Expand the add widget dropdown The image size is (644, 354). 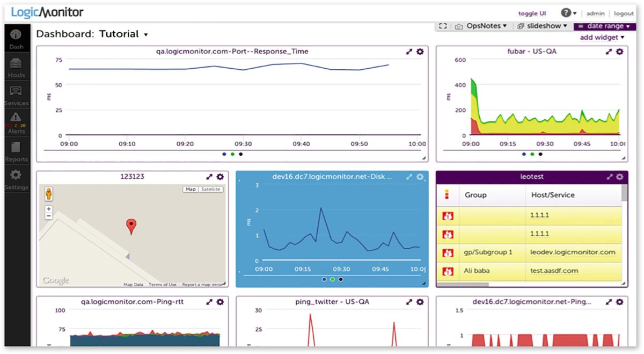602,37
